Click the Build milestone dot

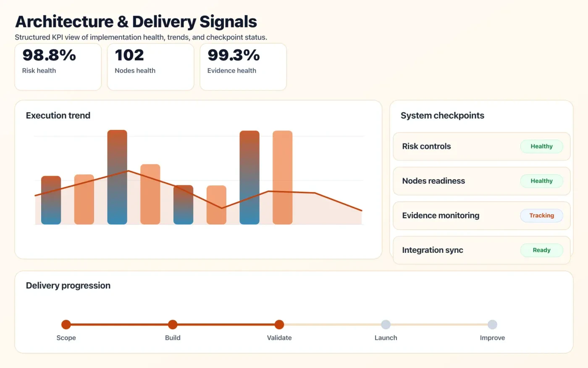click(x=173, y=324)
